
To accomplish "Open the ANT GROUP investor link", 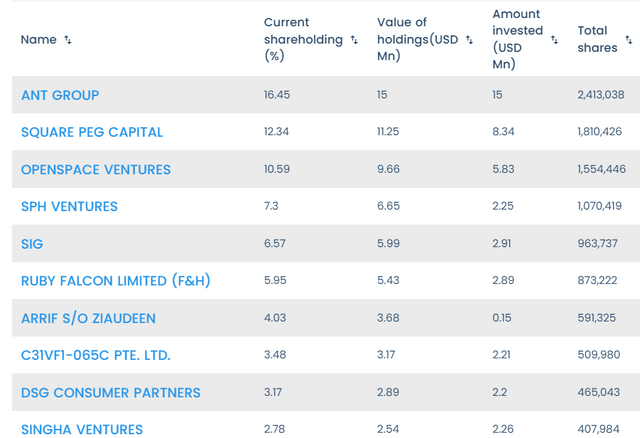I will 60,95.
